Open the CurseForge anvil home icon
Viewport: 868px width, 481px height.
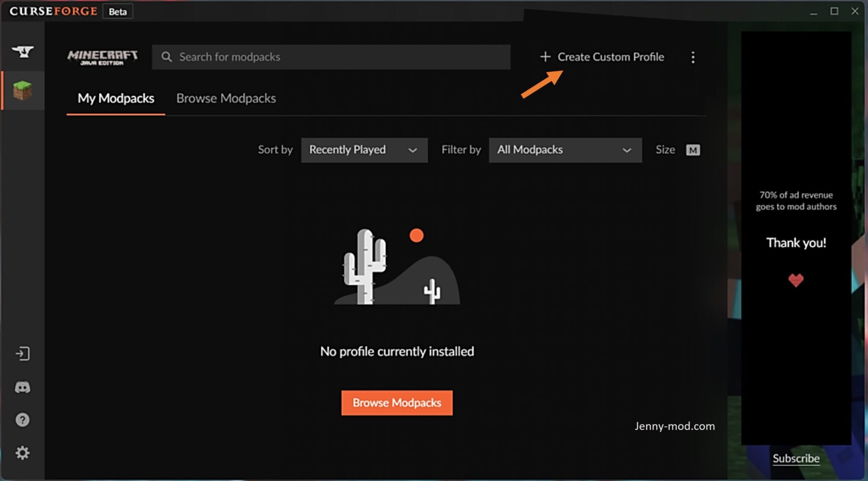[x=22, y=52]
